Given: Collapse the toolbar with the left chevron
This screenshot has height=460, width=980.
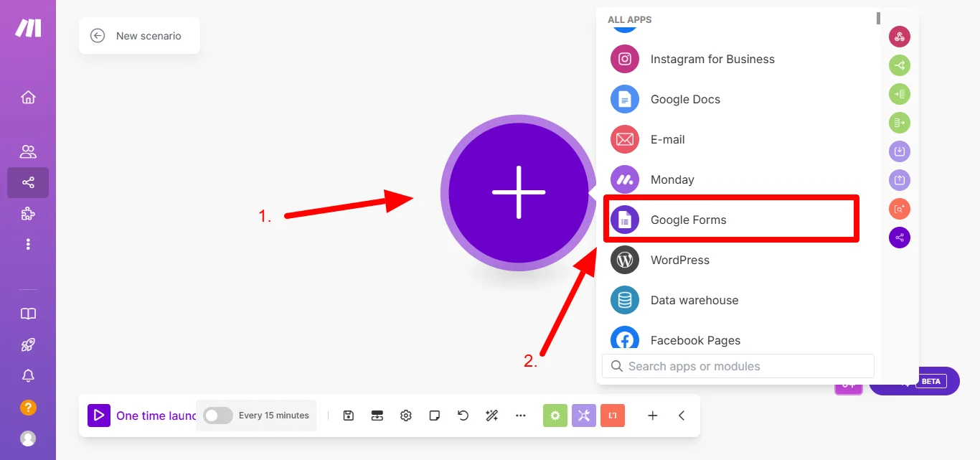Looking at the screenshot, I should coord(681,415).
